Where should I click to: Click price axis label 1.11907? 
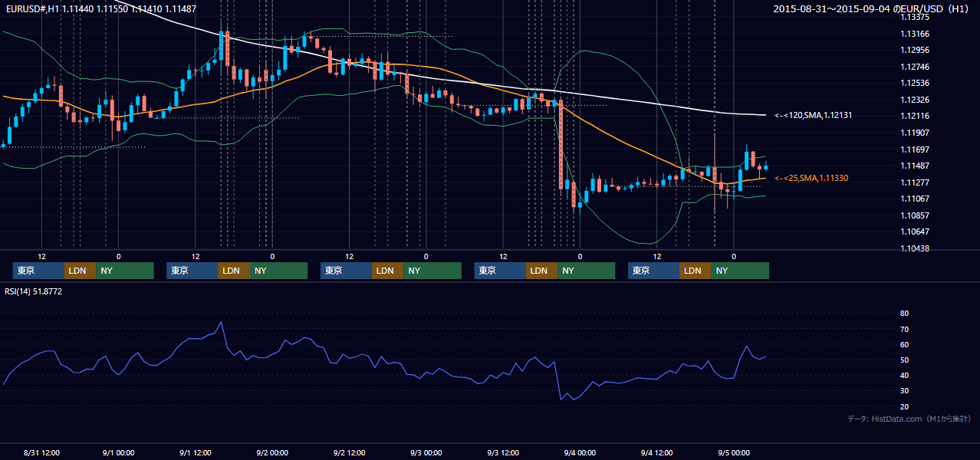[915, 133]
